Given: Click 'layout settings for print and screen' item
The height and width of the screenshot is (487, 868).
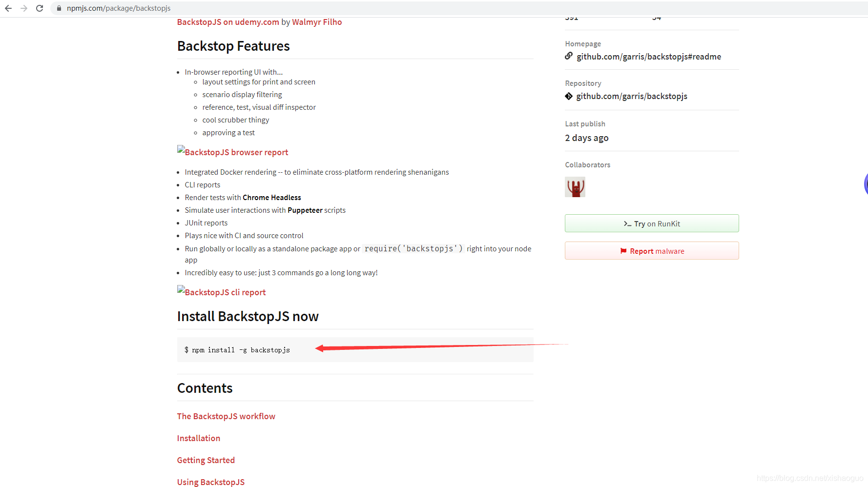Looking at the screenshot, I should [x=259, y=82].
